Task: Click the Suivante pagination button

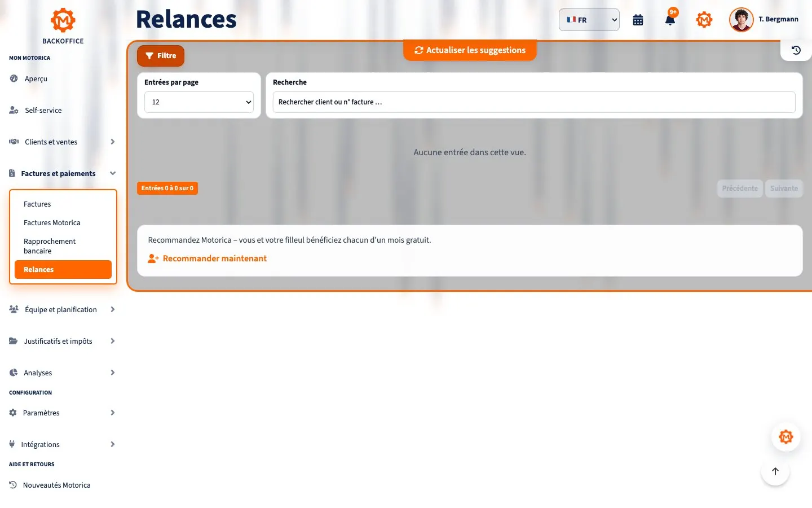Action: [x=784, y=189]
